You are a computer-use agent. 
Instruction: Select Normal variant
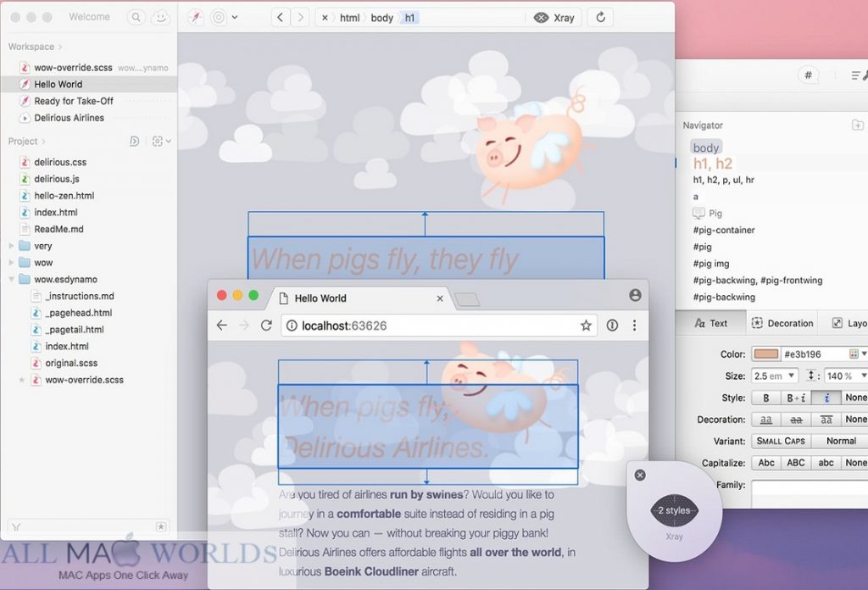pos(841,441)
